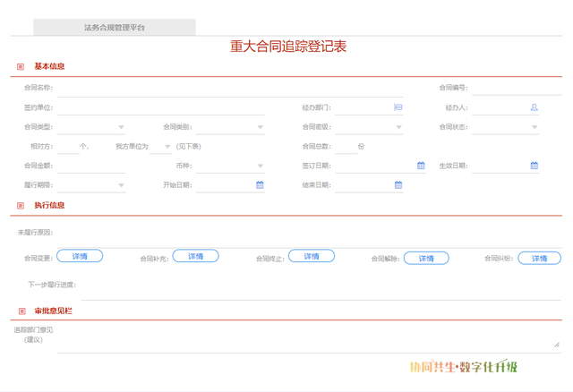Click 详情 button for 合同变更
This screenshot has height=392, width=573.
[80, 257]
